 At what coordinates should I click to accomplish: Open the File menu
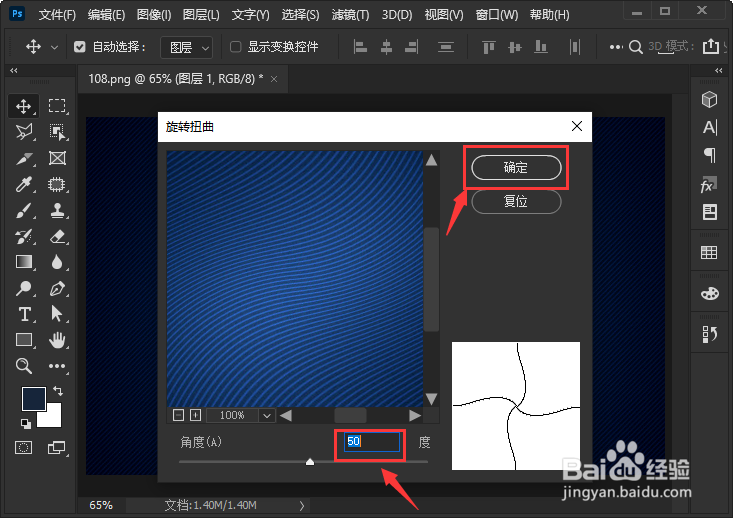pos(57,15)
